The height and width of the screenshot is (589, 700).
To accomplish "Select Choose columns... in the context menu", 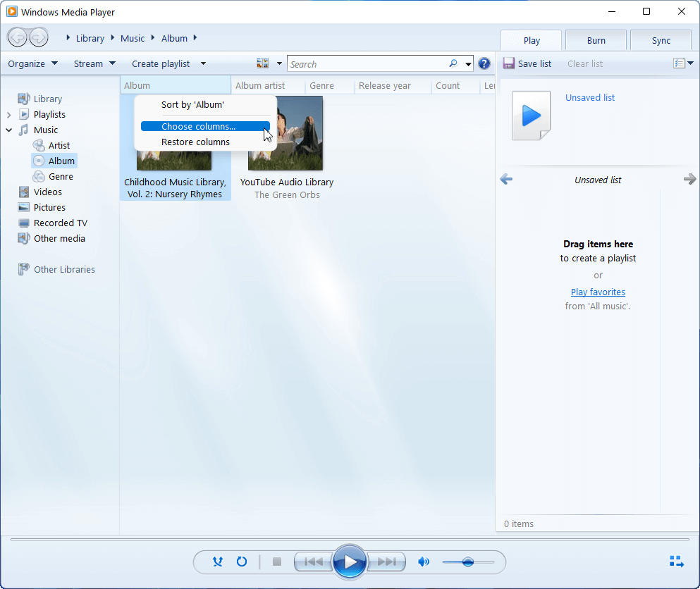I will click(x=205, y=126).
